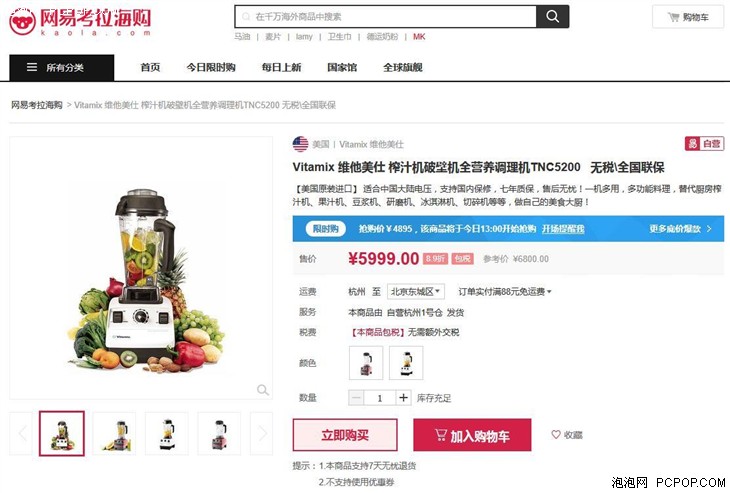Click the 加入购物车 add to cart button
The image size is (730, 493).
coord(472,435)
